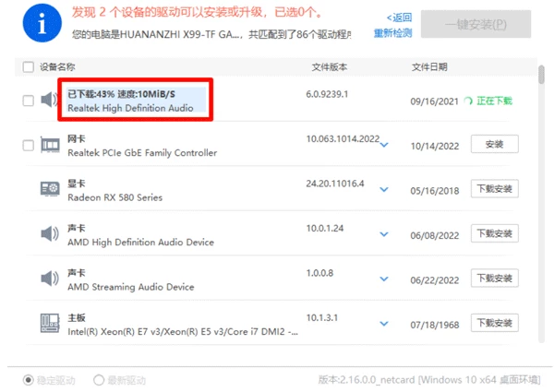Click the date 09/16/2021
The image size is (554, 392).
[x=435, y=101]
